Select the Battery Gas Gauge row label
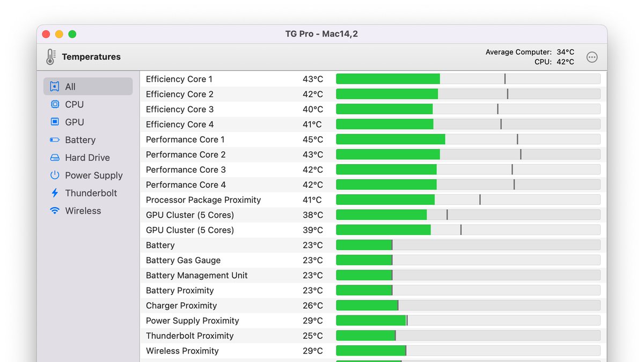 coord(183,260)
